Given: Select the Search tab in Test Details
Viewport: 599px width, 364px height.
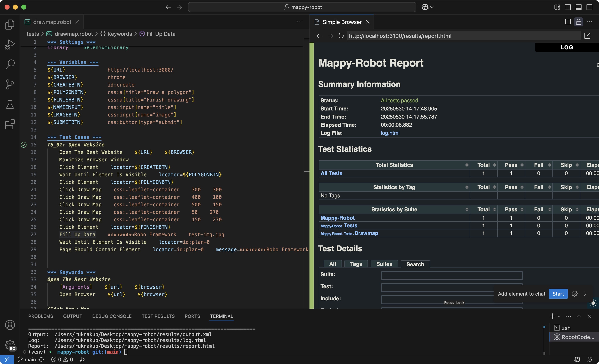Looking at the screenshot, I should point(415,264).
